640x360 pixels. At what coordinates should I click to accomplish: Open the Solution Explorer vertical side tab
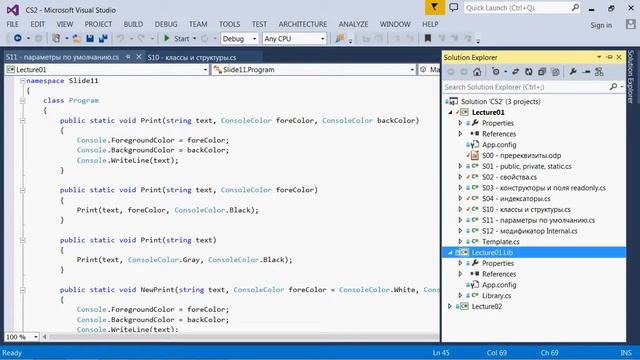click(x=631, y=76)
